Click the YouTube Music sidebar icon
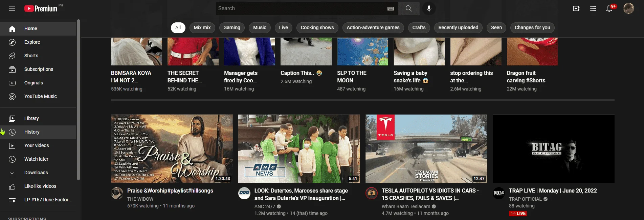Viewport: 644px width, 220px height. [12, 97]
